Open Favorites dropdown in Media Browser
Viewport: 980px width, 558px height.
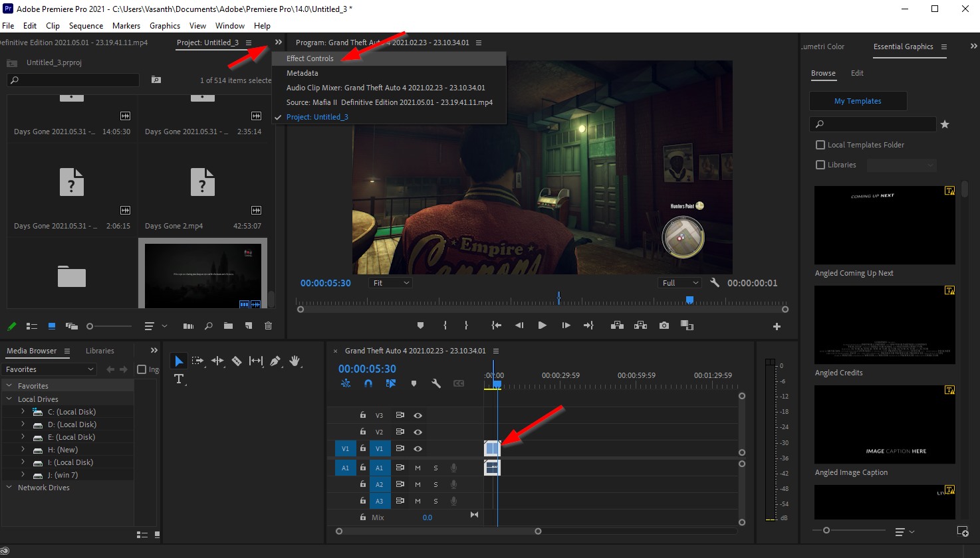tap(50, 369)
